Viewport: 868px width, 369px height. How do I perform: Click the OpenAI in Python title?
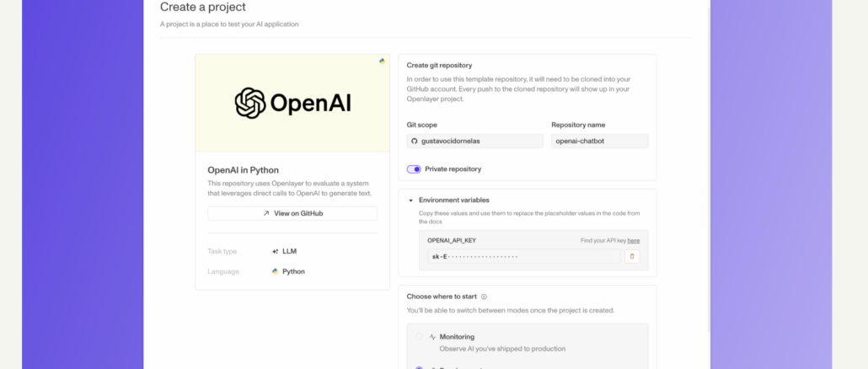point(244,169)
